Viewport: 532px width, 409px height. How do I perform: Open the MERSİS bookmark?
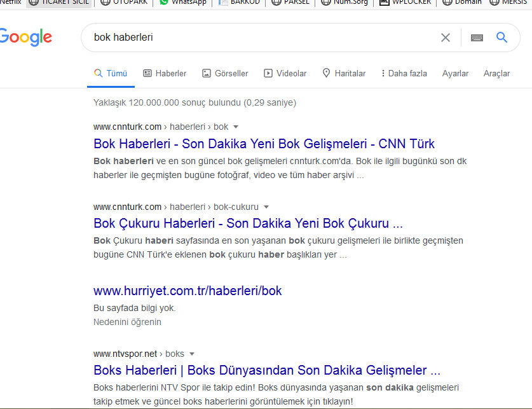pyautogui.click(x=510, y=3)
